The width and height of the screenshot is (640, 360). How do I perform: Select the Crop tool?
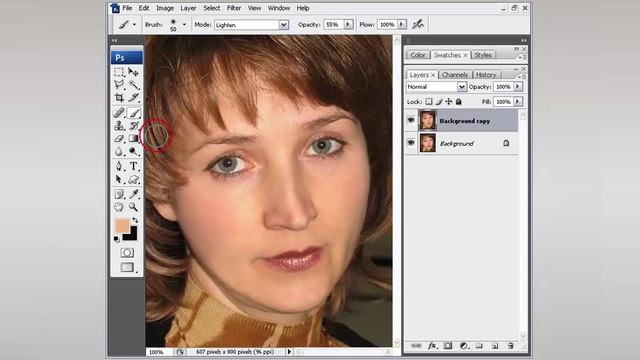click(119, 97)
